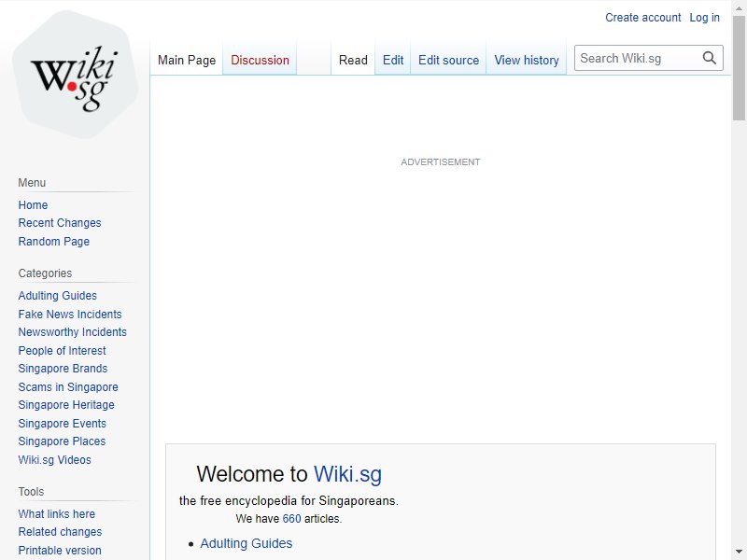Screen dimensions: 747x560
Task: Click the scrollbar down arrow
Action: pos(739,553)
